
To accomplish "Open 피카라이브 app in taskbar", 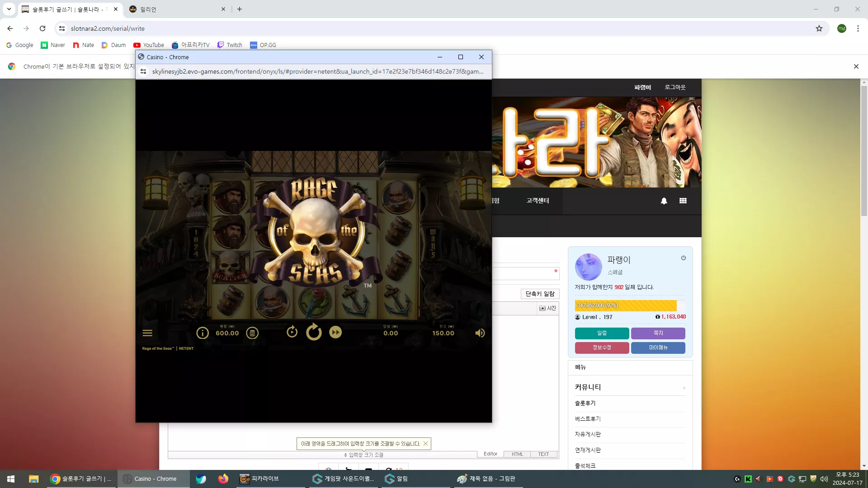I will coord(270,479).
